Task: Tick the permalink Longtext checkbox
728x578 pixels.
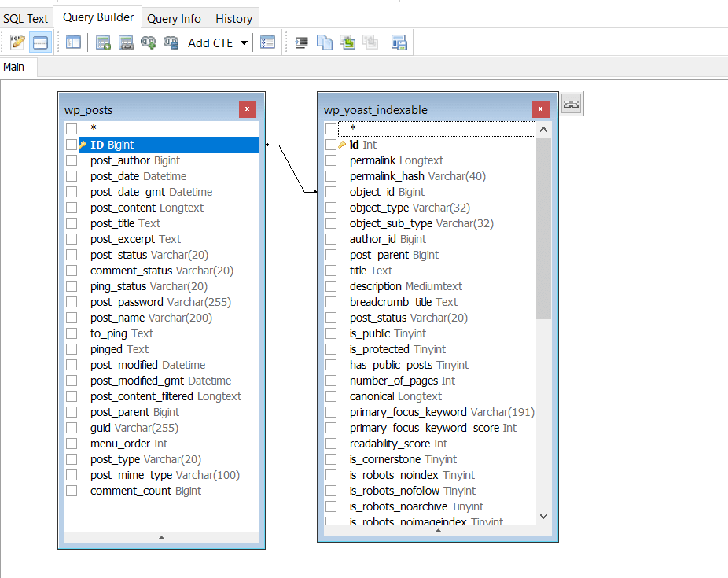Action: pyautogui.click(x=331, y=160)
